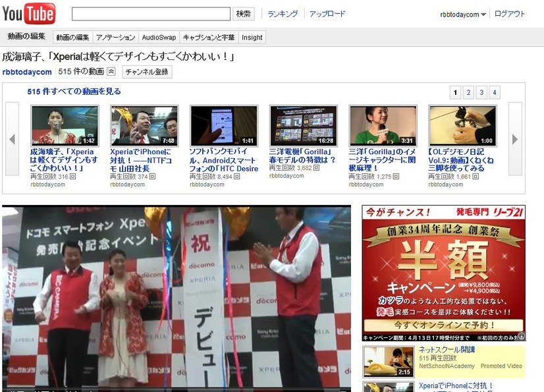This screenshot has height=392, width=544.
Task: Click the search input field
Action: click(151, 14)
